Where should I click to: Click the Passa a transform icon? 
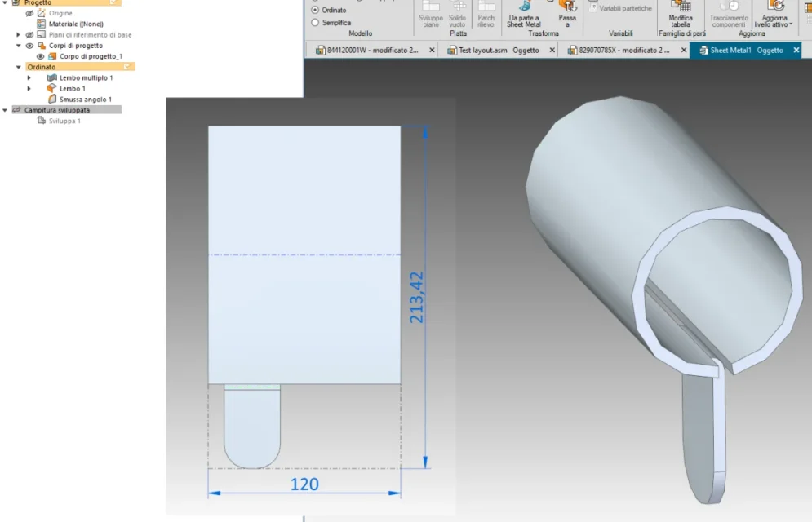click(x=567, y=7)
